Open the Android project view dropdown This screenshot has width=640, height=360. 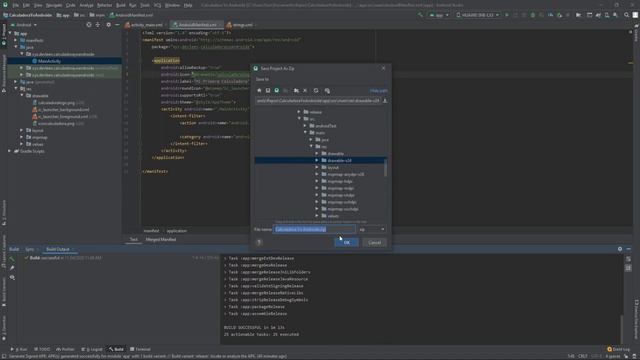click(24, 25)
